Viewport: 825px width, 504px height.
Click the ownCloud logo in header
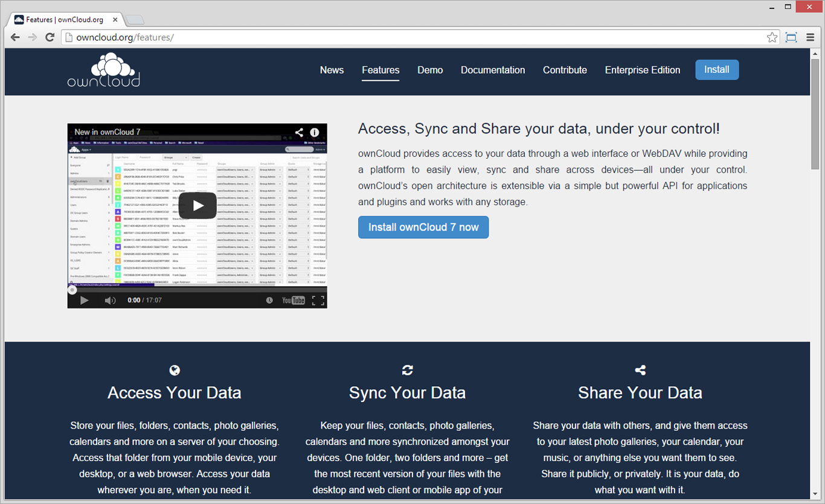coord(103,70)
